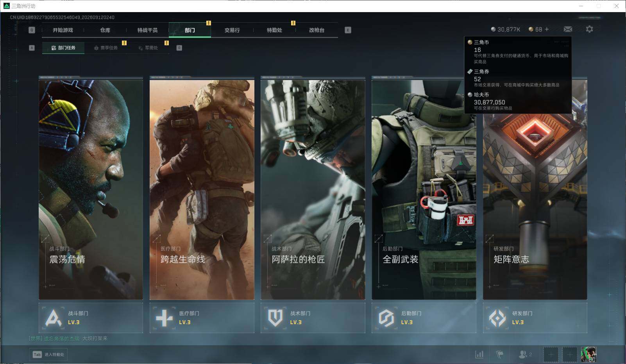
Task: Open the settings gear icon
Action: [x=589, y=29]
